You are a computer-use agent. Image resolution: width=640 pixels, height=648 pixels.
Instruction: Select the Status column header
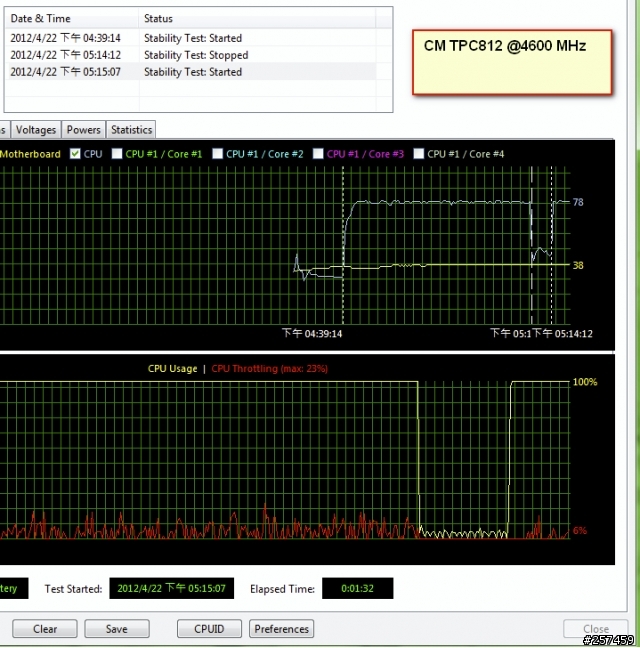point(257,19)
